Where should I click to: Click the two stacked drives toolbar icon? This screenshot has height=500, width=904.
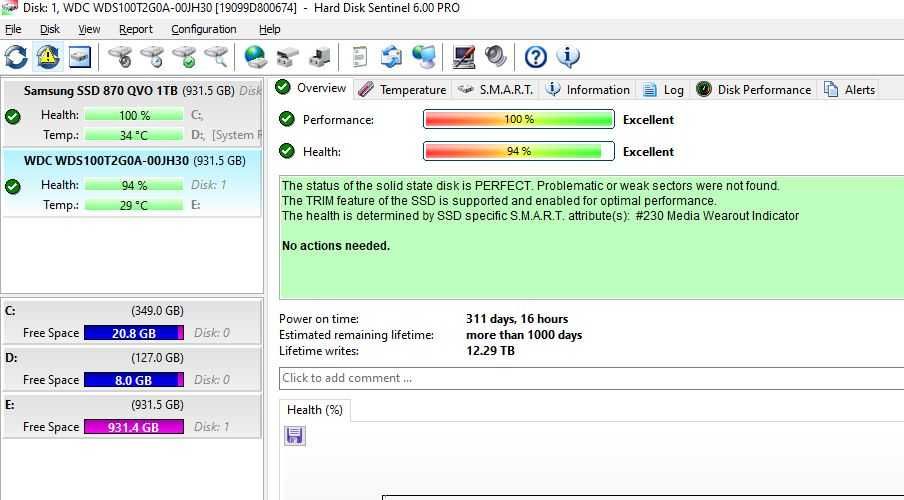[x=287, y=57]
